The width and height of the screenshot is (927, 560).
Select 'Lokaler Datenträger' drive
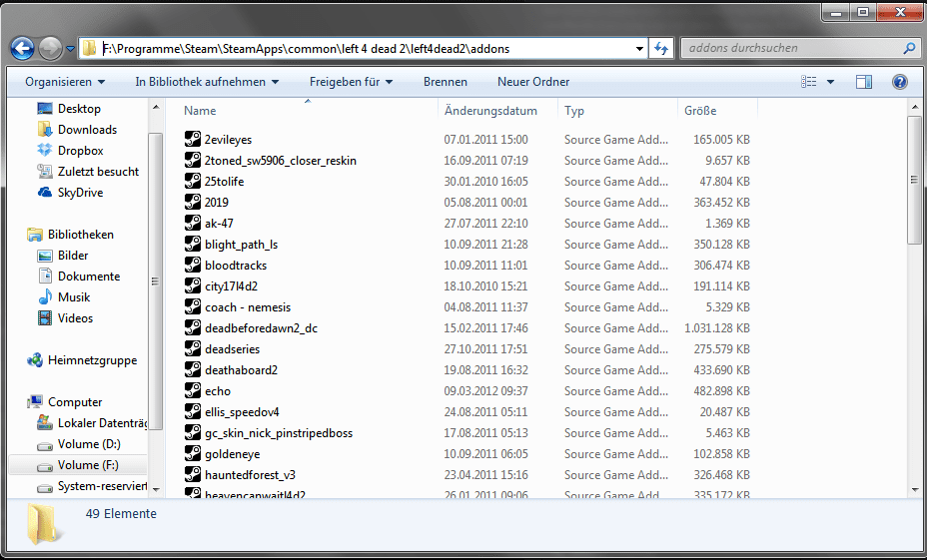102,423
